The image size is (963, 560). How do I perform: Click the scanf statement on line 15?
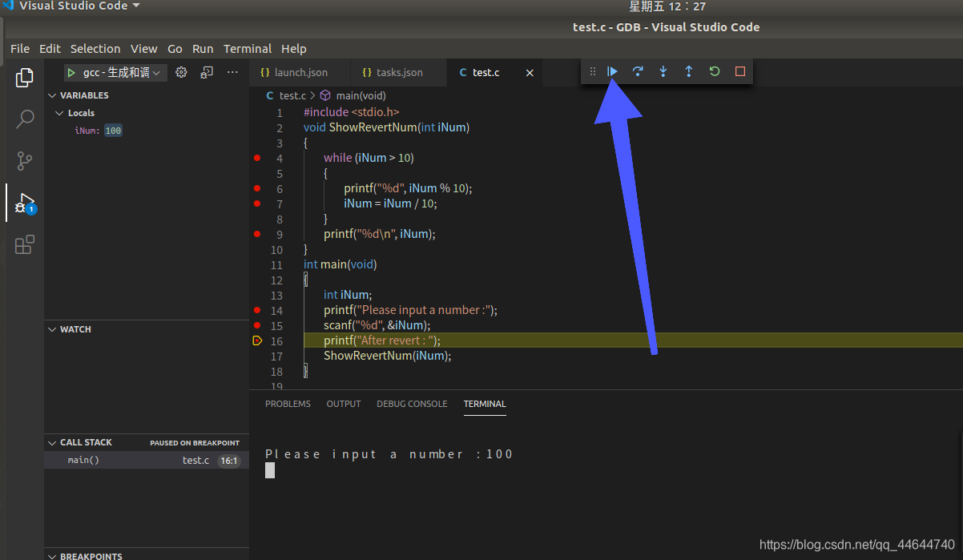click(377, 325)
